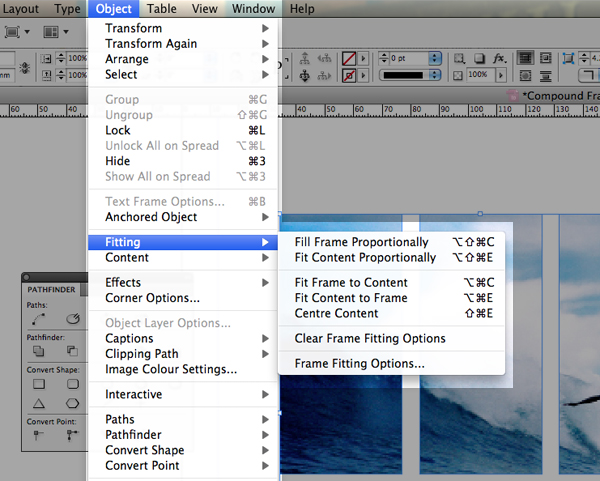Convert shape to a polygon hexagon
The height and width of the screenshot is (481, 600).
tap(72, 403)
